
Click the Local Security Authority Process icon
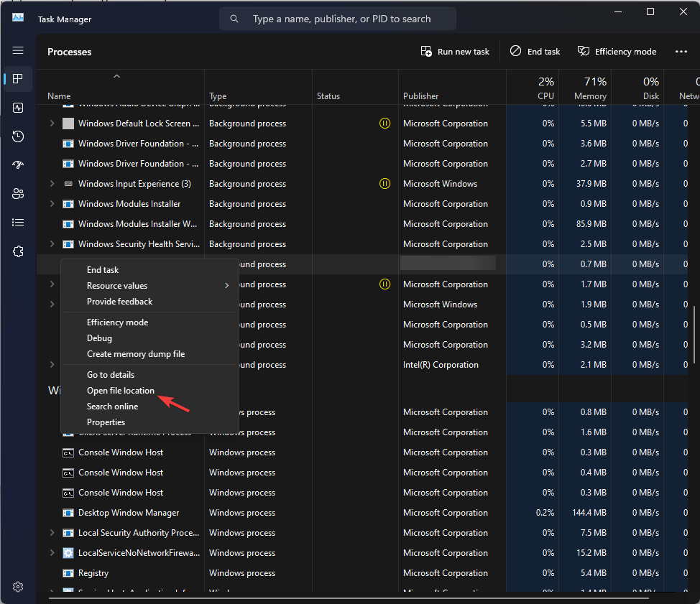pyautogui.click(x=68, y=533)
